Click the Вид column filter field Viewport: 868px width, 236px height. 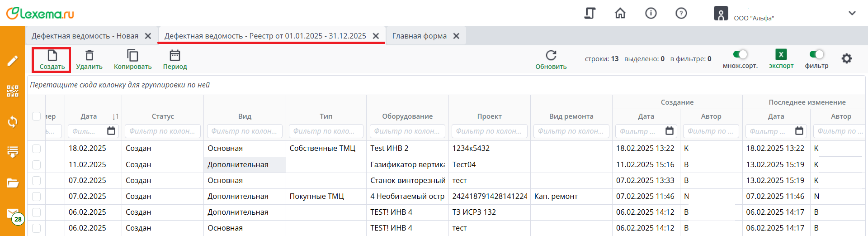pos(245,131)
